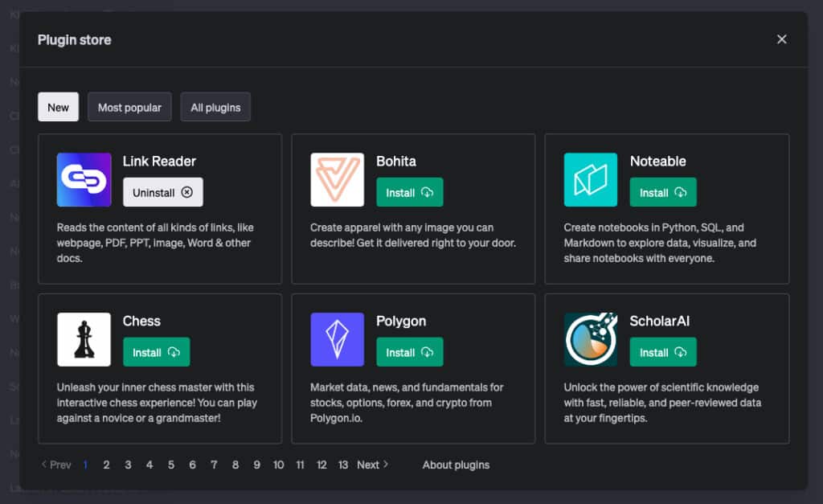
Task: Install the Bohita plugin
Action: [x=409, y=192]
